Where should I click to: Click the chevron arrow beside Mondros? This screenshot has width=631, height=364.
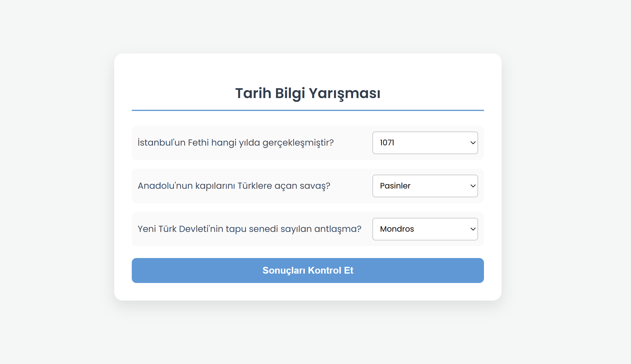pos(473,229)
